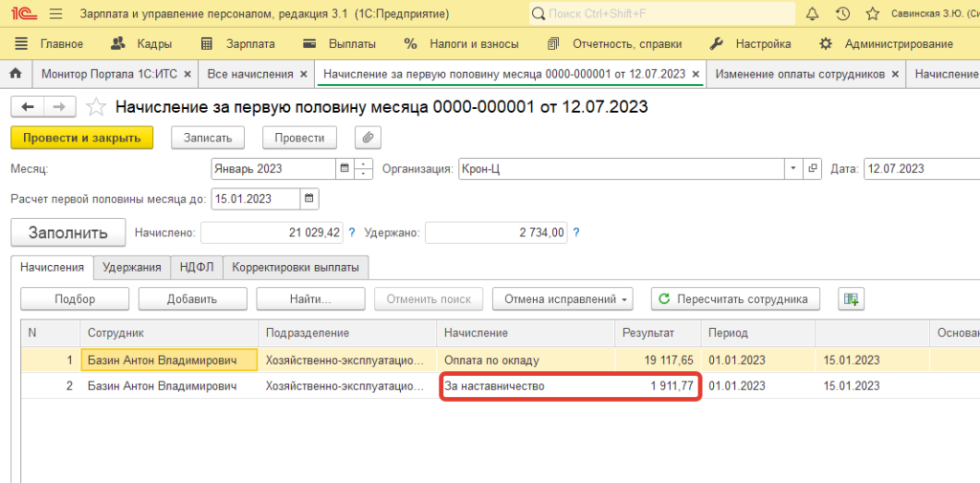
Task: Click the 1C logo icon
Action: coord(26,13)
